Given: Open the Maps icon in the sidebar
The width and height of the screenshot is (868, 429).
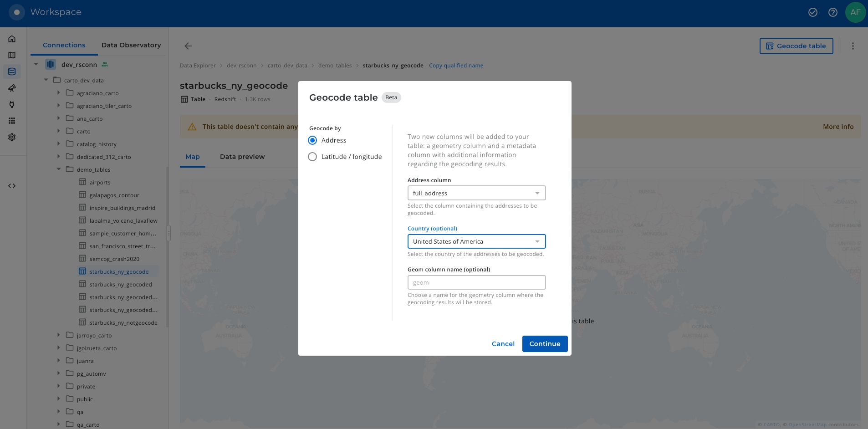Looking at the screenshot, I should 12,55.
